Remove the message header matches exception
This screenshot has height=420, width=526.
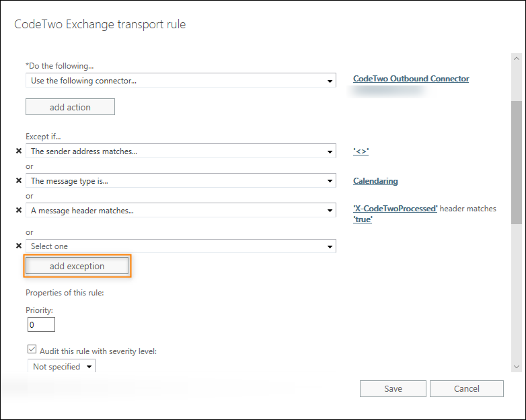pos(19,210)
